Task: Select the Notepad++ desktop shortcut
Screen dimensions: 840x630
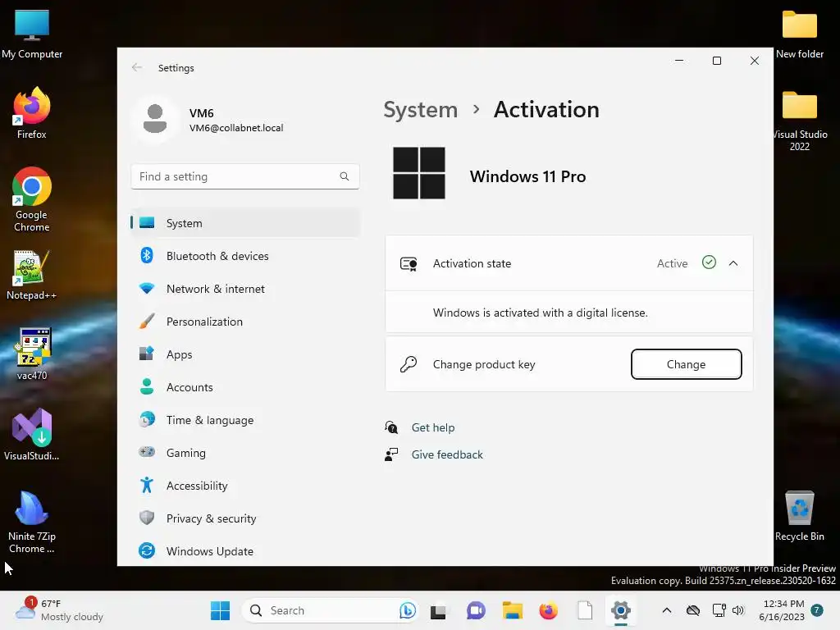Action: coord(32,275)
